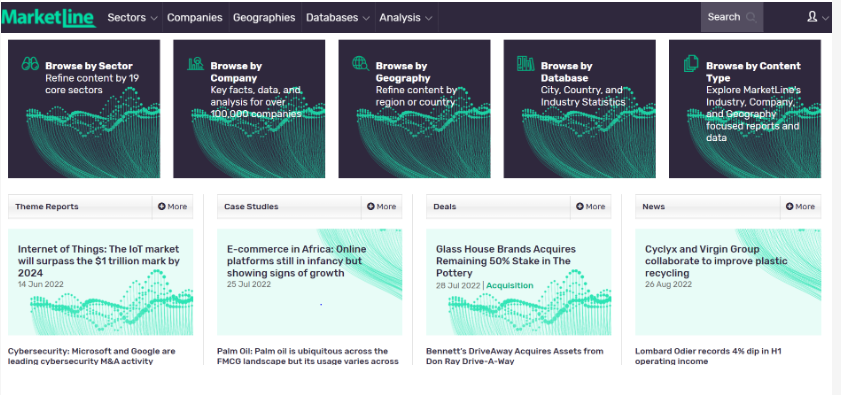Expand the Databases dropdown menu
841x395 pixels.
[338, 17]
